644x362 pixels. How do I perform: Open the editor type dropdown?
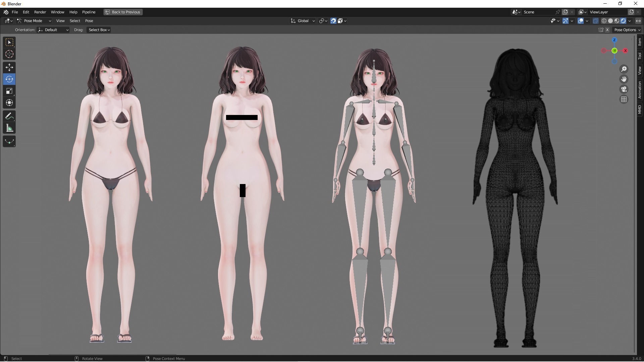pos(8,21)
